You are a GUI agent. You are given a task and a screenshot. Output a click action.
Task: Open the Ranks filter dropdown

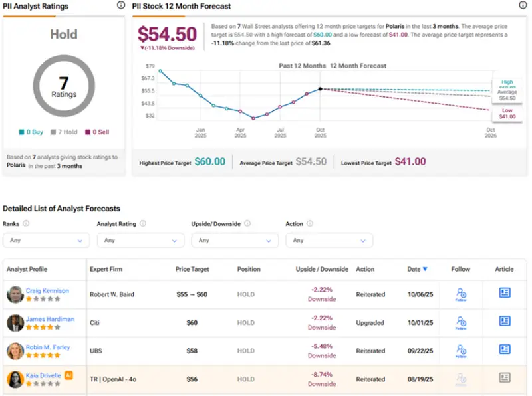coord(46,240)
